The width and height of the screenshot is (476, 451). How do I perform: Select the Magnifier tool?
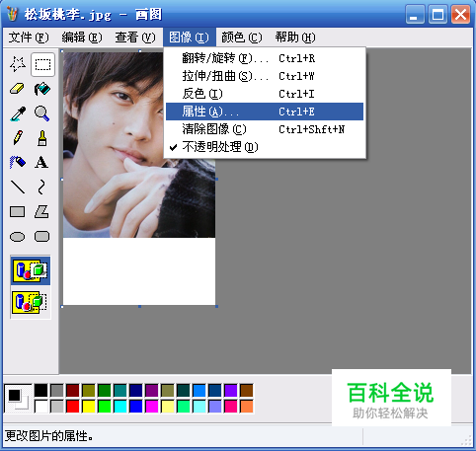(x=42, y=113)
